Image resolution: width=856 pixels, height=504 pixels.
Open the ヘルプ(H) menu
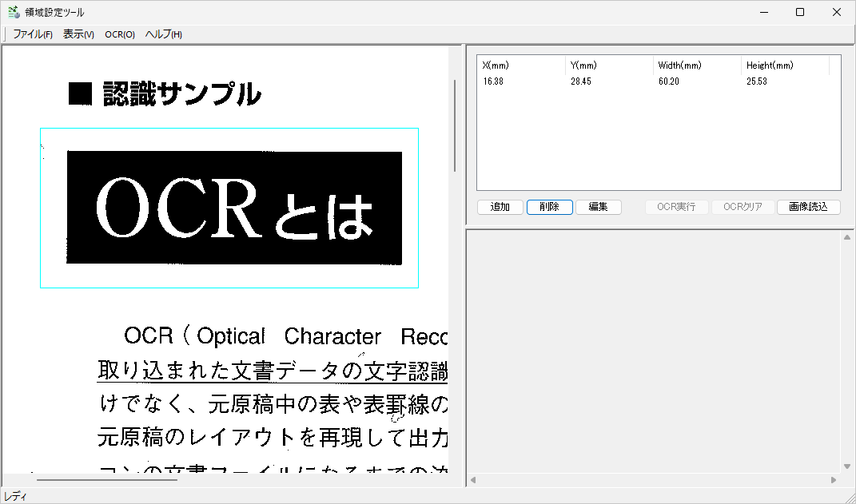tap(161, 34)
